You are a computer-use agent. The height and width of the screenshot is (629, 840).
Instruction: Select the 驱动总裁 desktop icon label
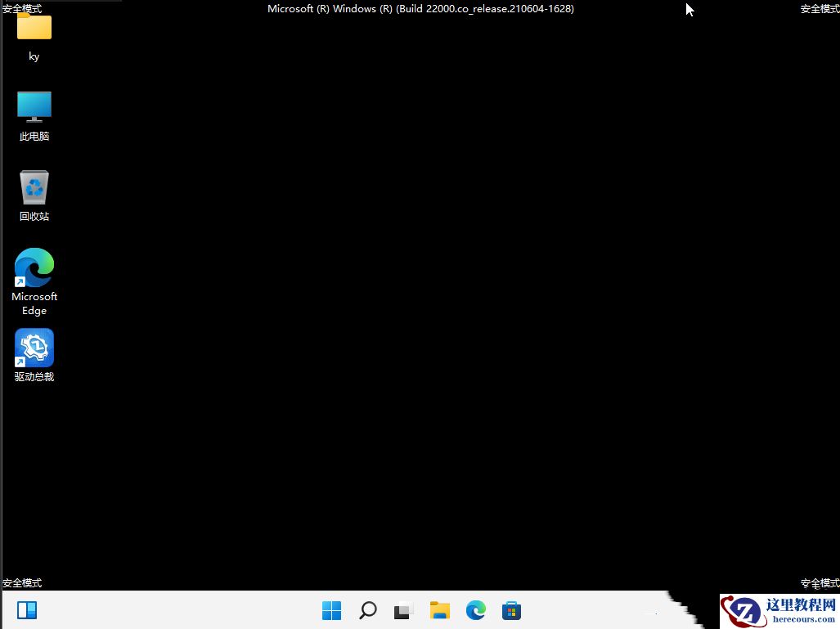point(34,377)
